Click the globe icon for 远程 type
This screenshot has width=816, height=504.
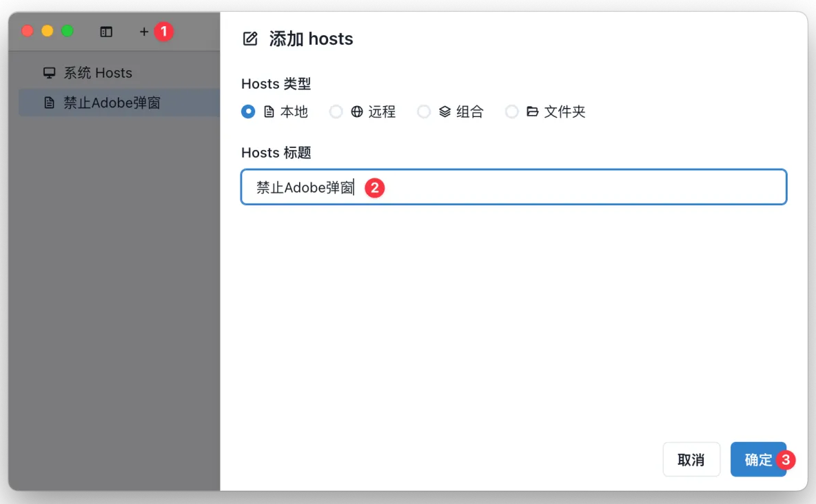pos(357,112)
